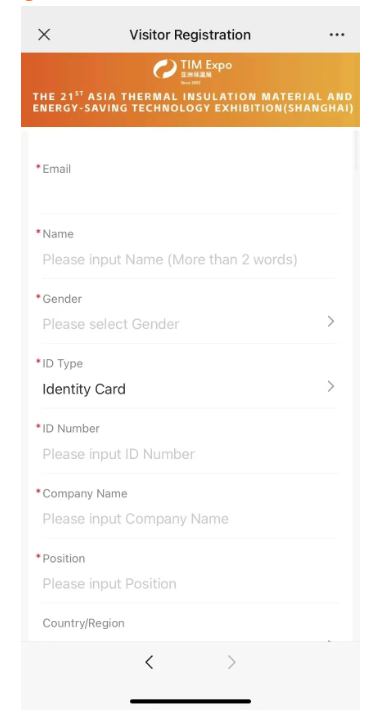Open the three-dot more options menu

coord(337,35)
